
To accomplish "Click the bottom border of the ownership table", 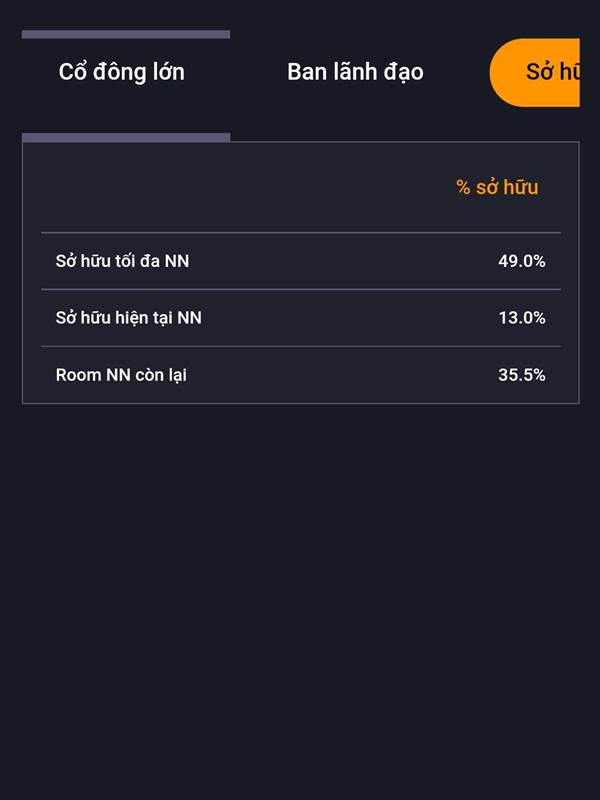I will click(301, 403).
